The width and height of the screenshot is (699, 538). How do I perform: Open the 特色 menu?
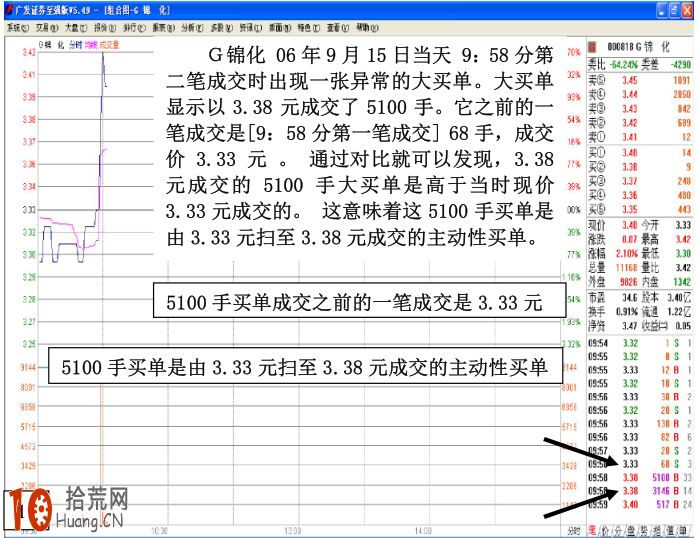click(x=308, y=28)
